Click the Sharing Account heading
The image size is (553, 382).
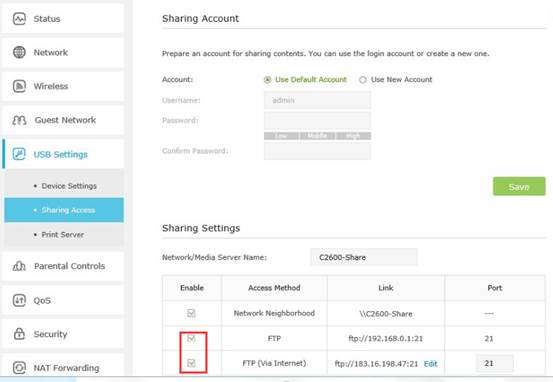pyautogui.click(x=200, y=18)
